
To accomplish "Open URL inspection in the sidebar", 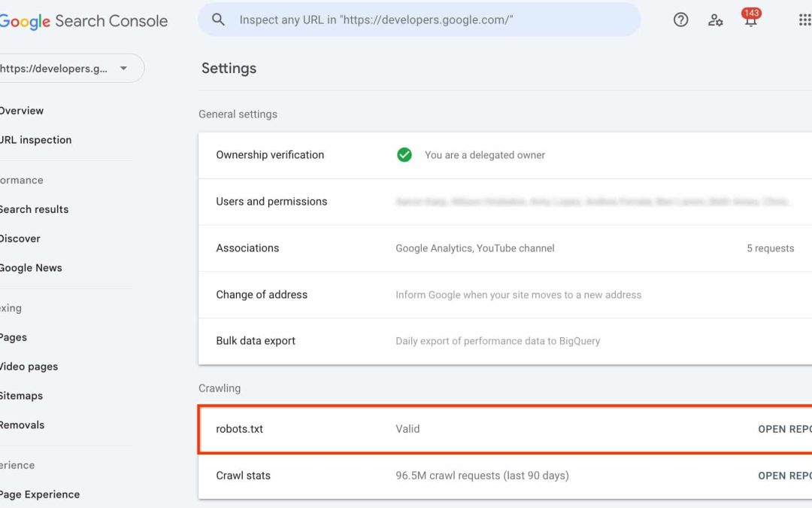I will (36, 140).
